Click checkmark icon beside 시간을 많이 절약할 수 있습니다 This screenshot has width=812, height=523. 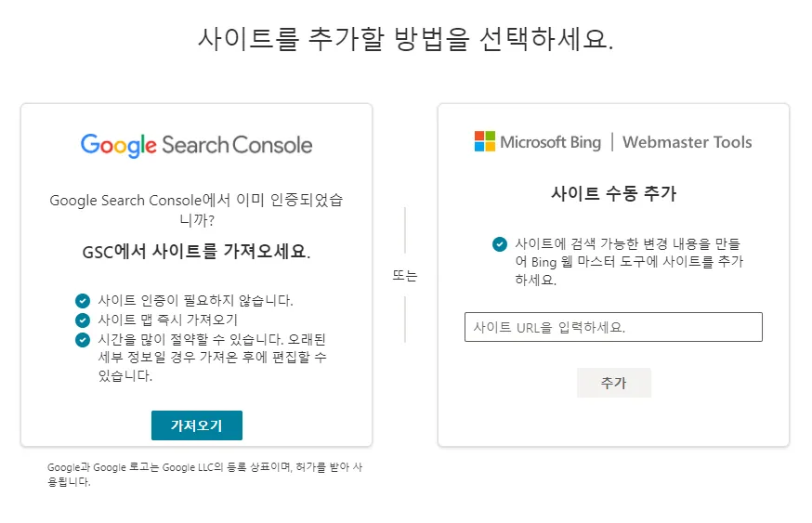coord(83,340)
